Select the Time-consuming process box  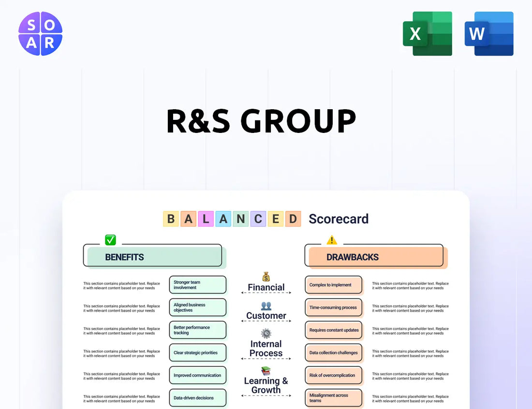(x=334, y=307)
